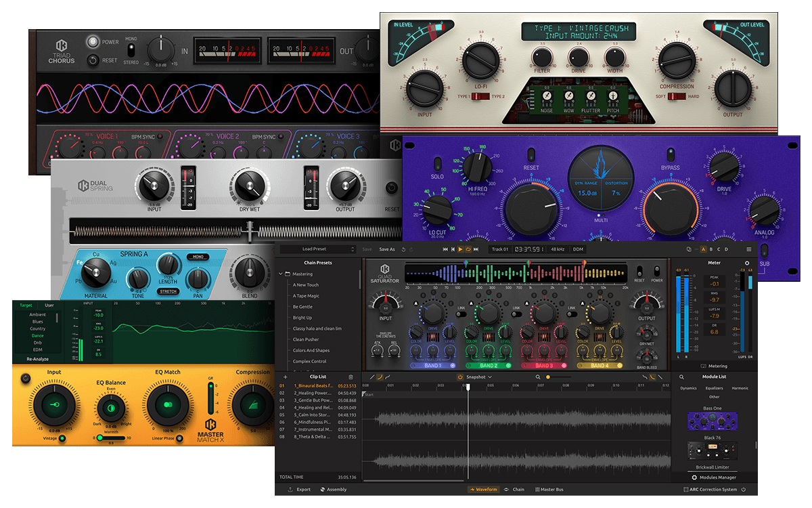This screenshot has height=508, width=812.
Task: Select clip 3_Gentle But Pow... in Clip List
Action: click(x=312, y=400)
